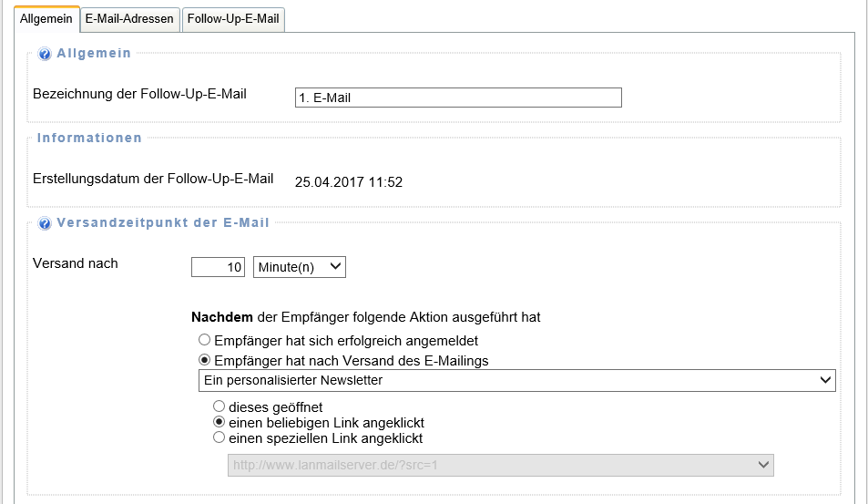Click the 'Erstellungsdatum der Follow-Up-E-Mail' label

153,179
